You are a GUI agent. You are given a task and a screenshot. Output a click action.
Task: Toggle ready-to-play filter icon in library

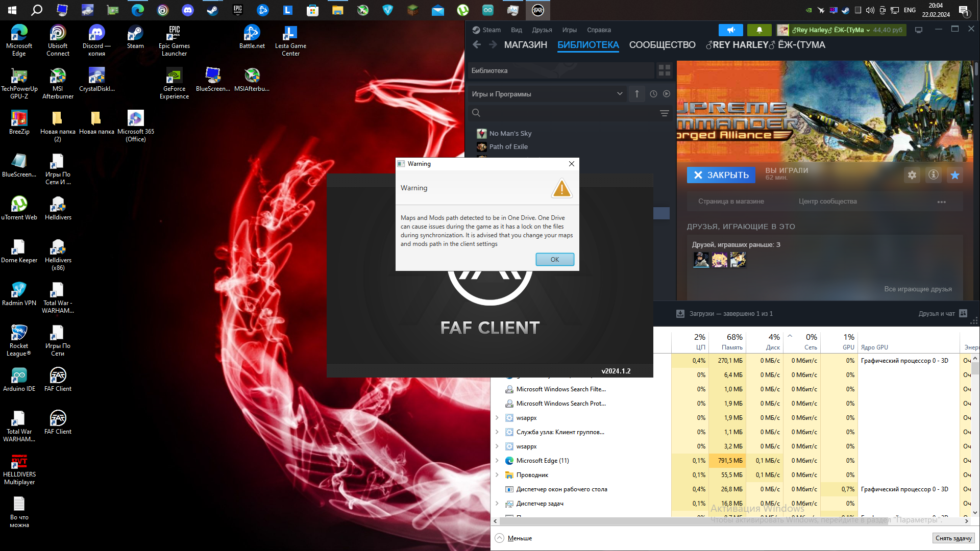[x=667, y=94]
